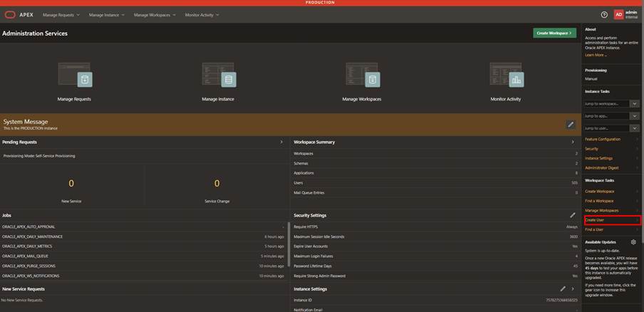Open the Manage Requests tile icon

point(74,75)
